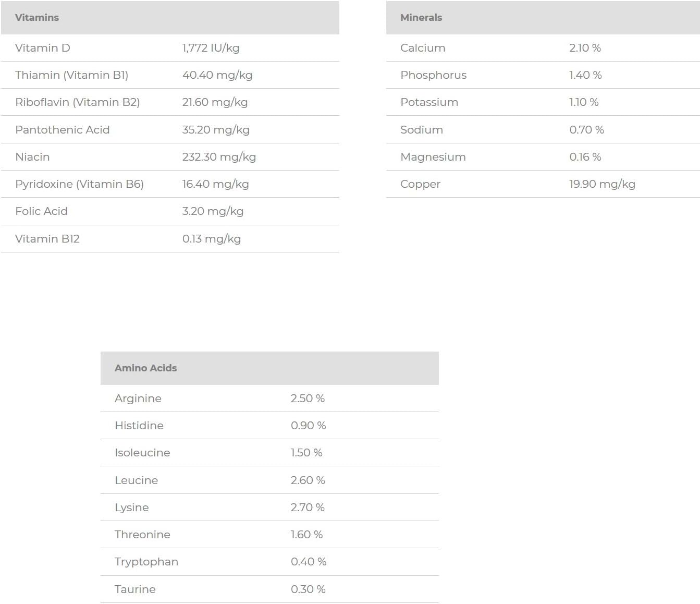Image resolution: width=700 pixels, height=604 pixels.
Task: Select the Folic Acid row label
Action: (x=42, y=211)
